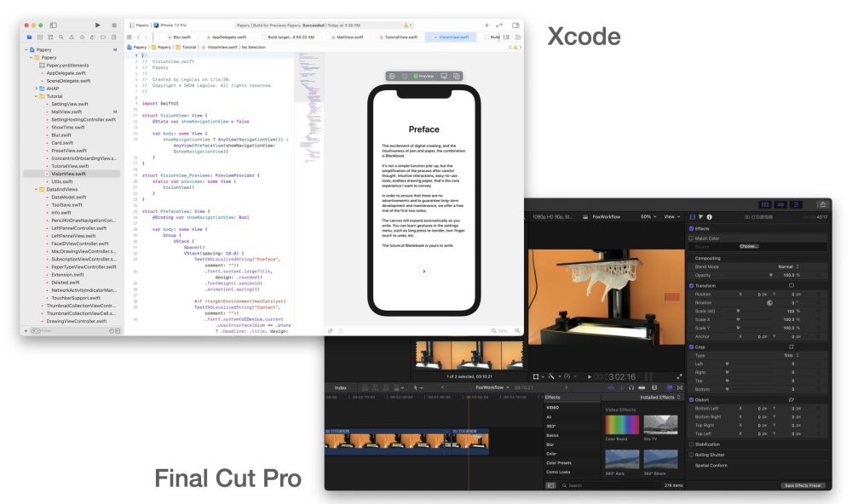
Task: Switch to the Blur.swift editor tab
Action: click(179, 37)
